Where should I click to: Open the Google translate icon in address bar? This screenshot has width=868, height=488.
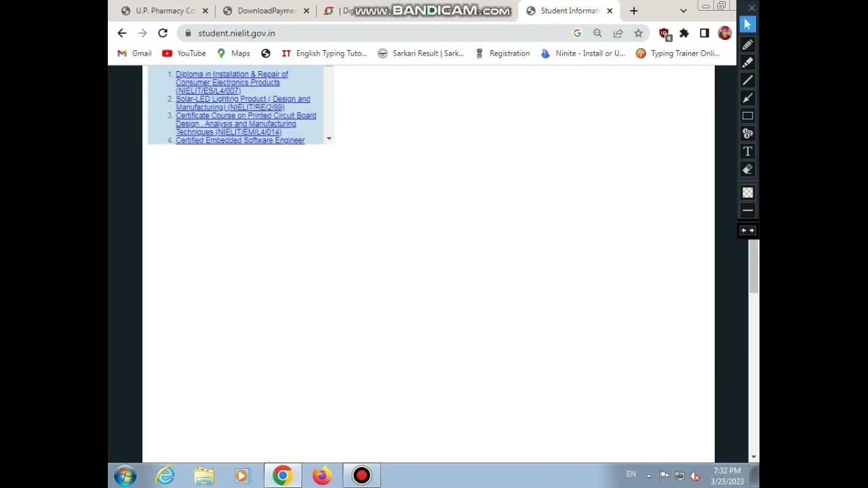(577, 33)
